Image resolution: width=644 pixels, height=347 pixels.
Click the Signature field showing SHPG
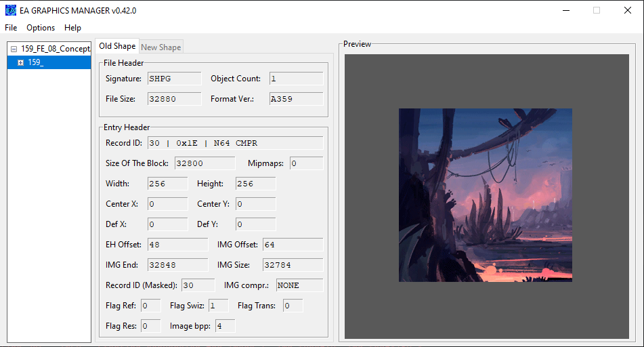pos(175,79)
